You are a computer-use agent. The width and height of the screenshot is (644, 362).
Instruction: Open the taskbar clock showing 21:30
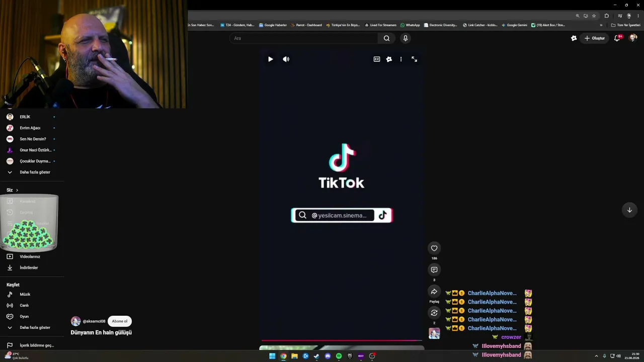632,356
